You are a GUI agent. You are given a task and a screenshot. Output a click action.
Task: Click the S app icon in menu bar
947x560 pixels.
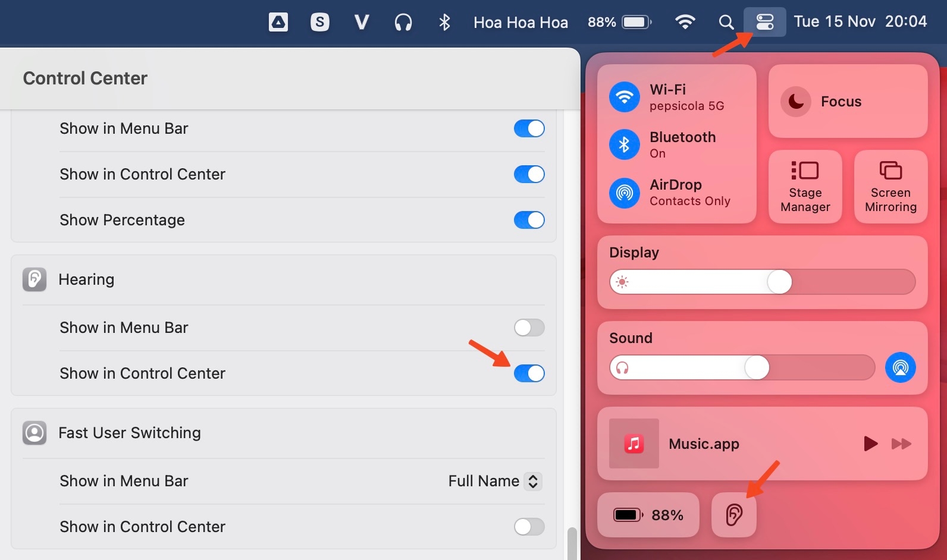pos(320,23)
